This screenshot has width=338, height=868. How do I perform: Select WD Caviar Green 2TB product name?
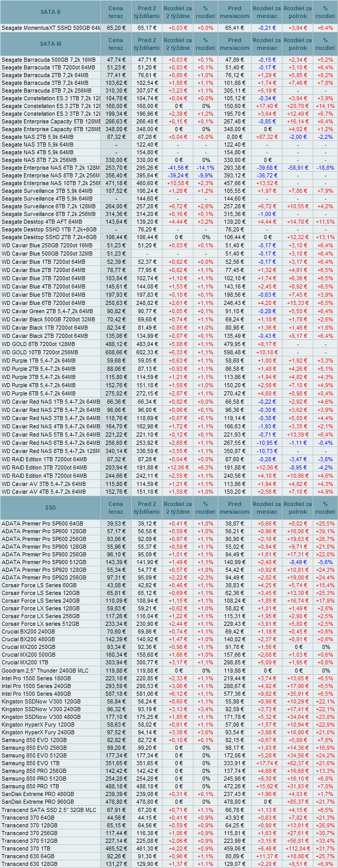tap(47, 311)
